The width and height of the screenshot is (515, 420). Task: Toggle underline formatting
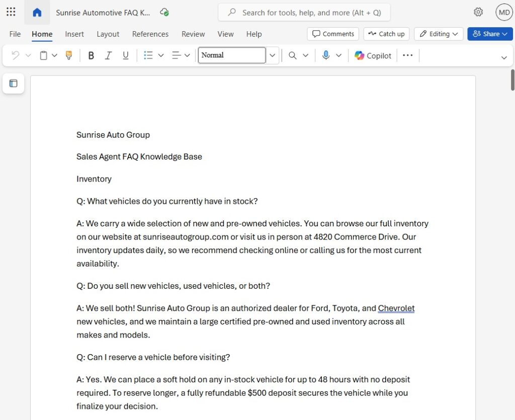126,55
